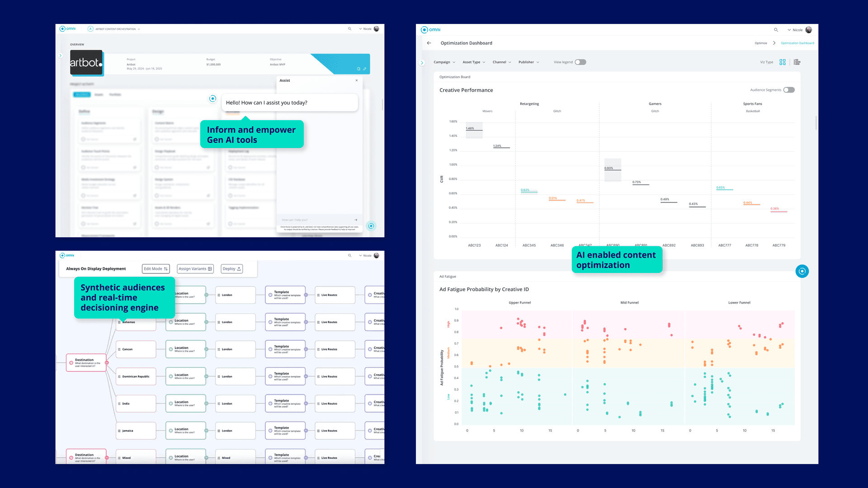Select Dominican Republic destination node
The height and width of the screenshot is (488, 868).
click(x=136, y=376)
